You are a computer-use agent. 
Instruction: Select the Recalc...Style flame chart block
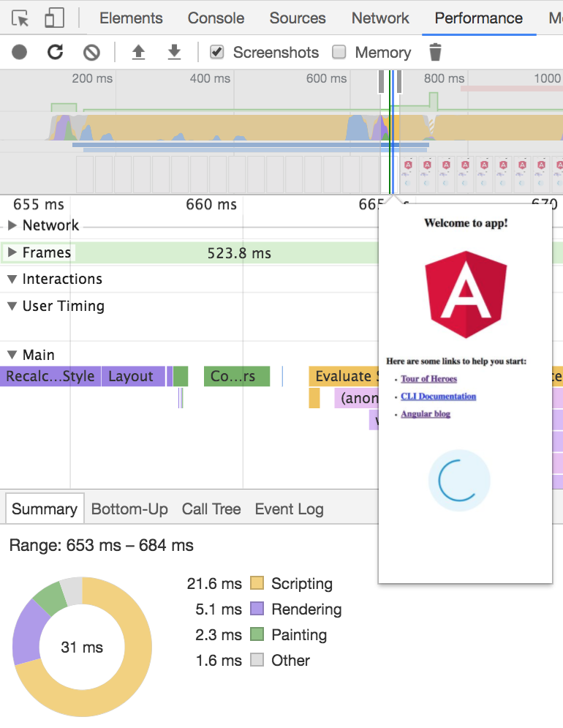pos(50,376)
